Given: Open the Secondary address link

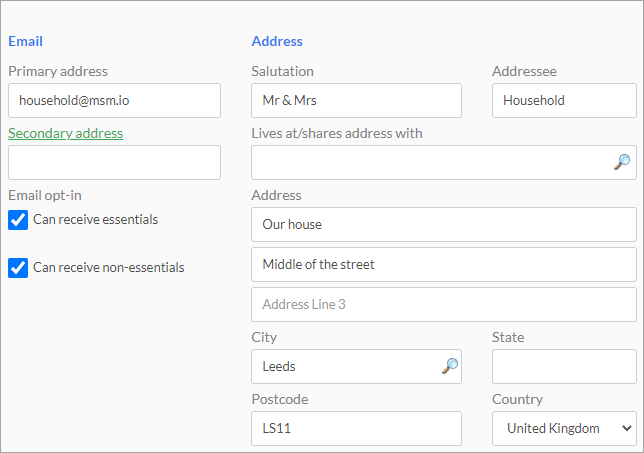Looking at the screenshot, I should [x=65, y=133].
